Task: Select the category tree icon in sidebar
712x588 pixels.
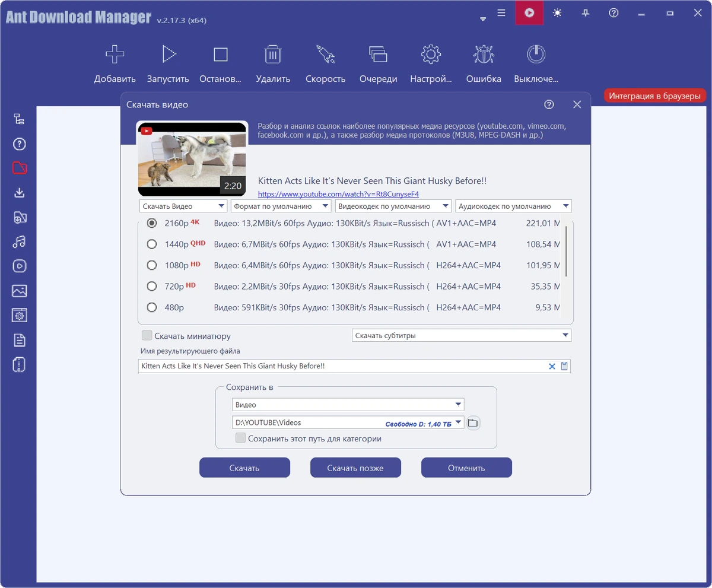Action: coord(20,119)
